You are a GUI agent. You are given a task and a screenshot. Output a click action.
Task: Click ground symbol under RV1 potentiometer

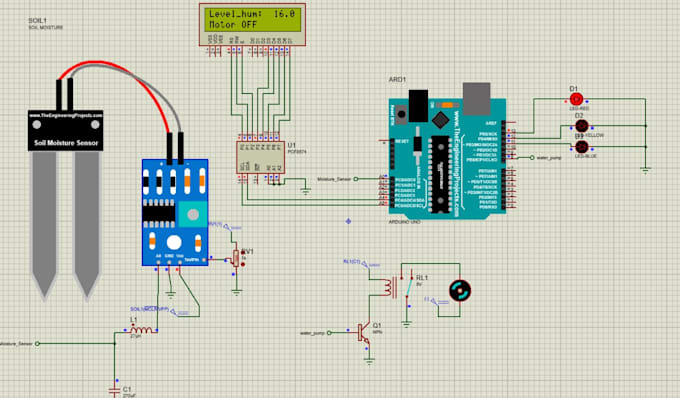[x=236, y=292]
